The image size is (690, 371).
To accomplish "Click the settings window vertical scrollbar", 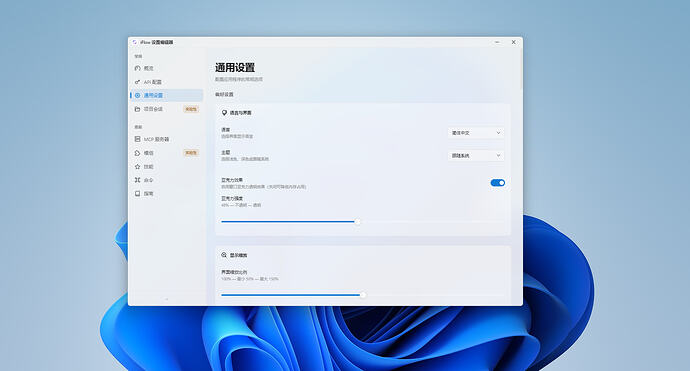I will [521, 68].
